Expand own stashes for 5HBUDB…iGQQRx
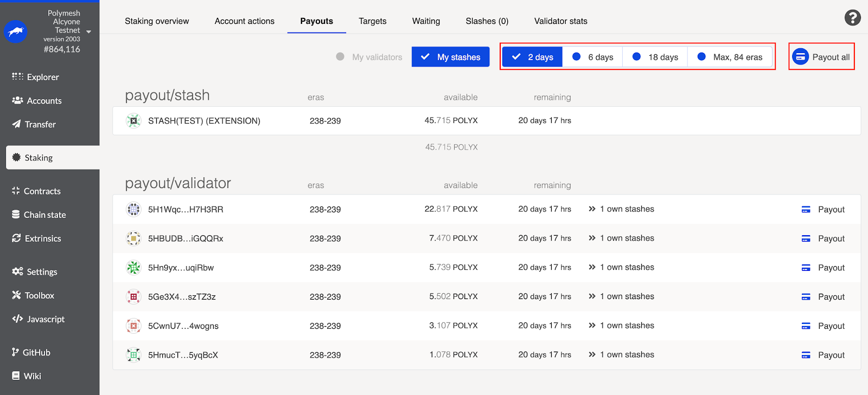 click(621, 238)
